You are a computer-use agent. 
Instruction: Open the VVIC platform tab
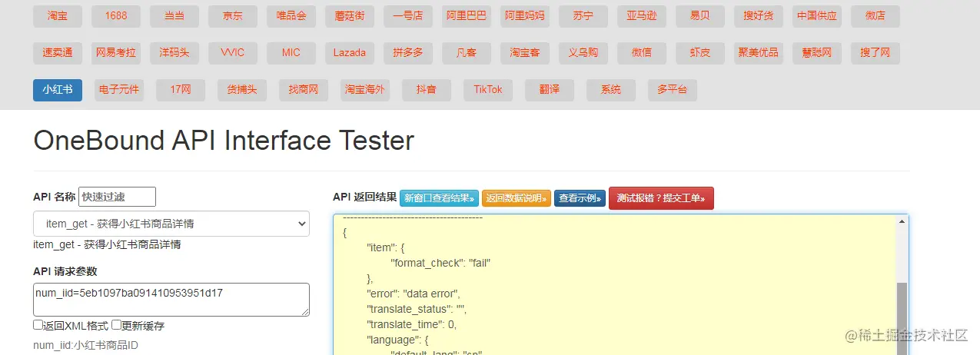(233, 53)
